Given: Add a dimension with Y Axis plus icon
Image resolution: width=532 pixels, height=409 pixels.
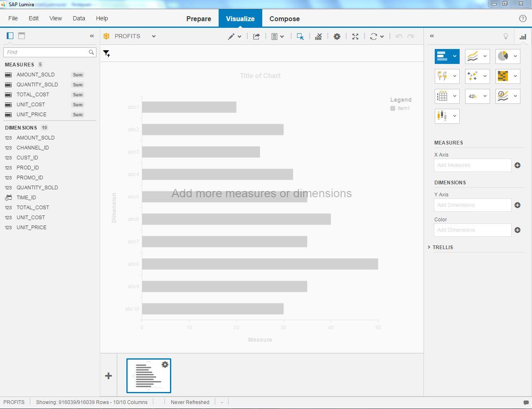Looking at the screenshot, I should pyautogui.click(x=517, y=205).
